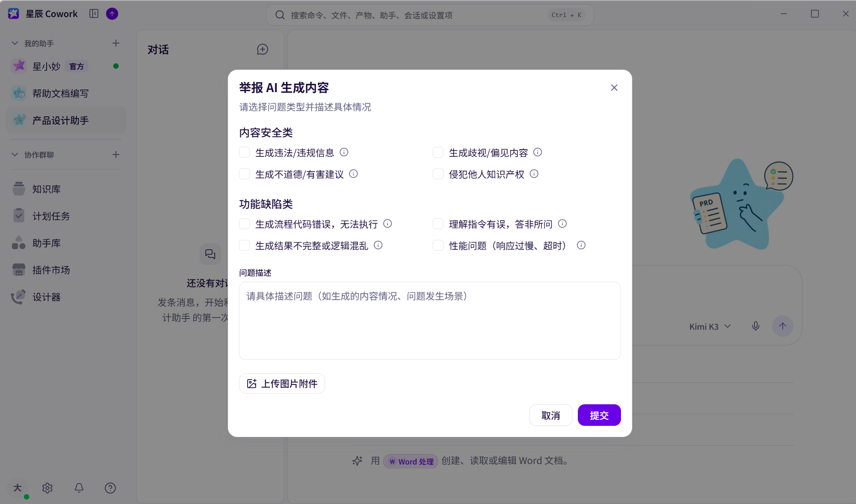Open 设计器 from the sidebar
The height and width of the screenshot is (504, 856).
tap(66, 297)
